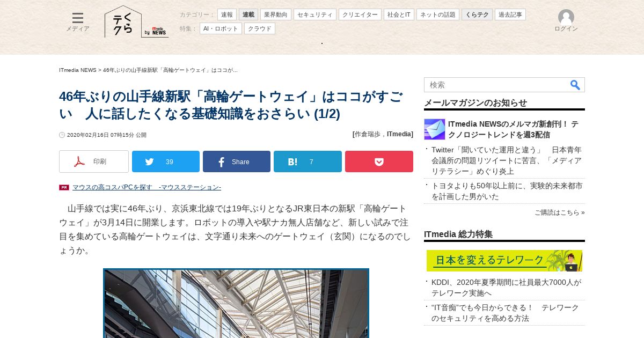Share on Twitter with 39 tweets
The image size is (644, 338).
pyautogui.click(x=166, y=161)
